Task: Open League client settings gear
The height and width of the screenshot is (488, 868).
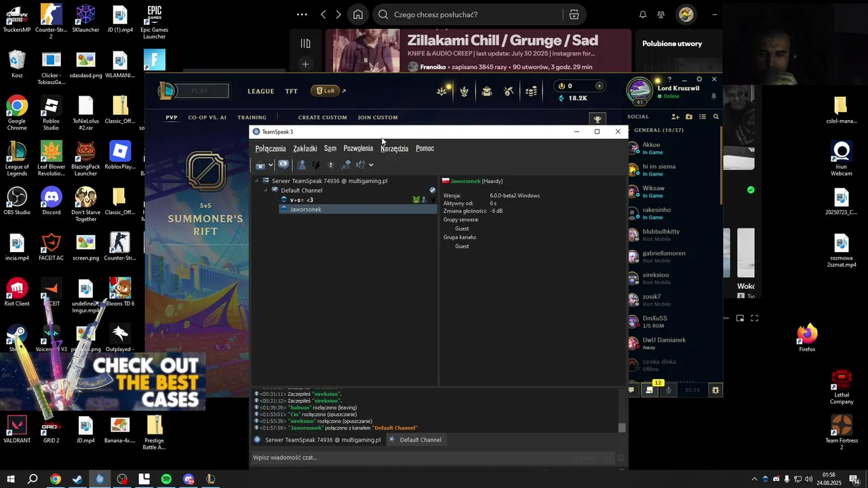Action: coord(700,79)
